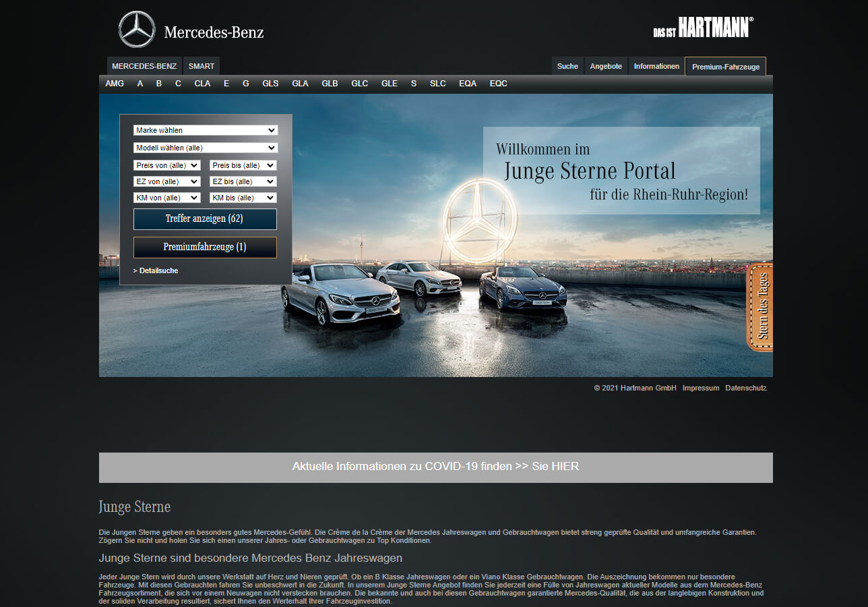Open the Modell wählen (alle) dropdown
This screenshot has height=607, width=868.
tap(206, 148)
